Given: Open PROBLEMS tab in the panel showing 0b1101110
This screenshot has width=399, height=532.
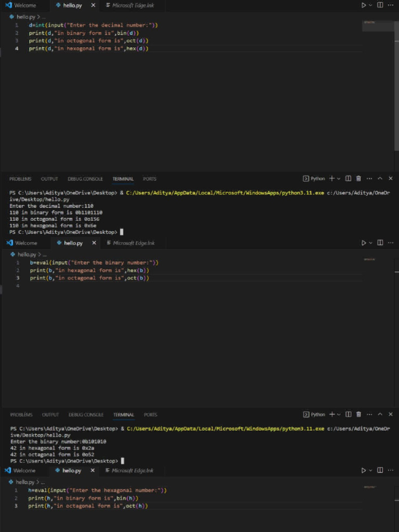Looking at the screenshot, I should [20, 179].
